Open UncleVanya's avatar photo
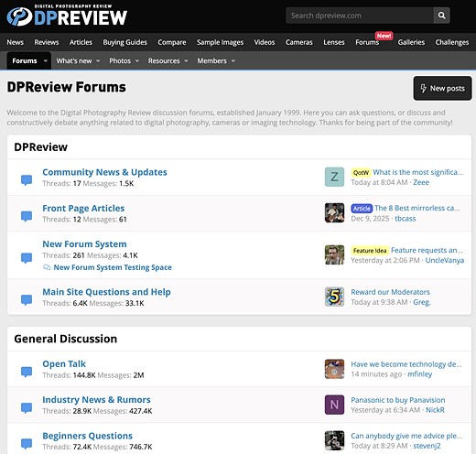This screenshot has height=454, width=476. pyautogui.click(x=334, y=254)
